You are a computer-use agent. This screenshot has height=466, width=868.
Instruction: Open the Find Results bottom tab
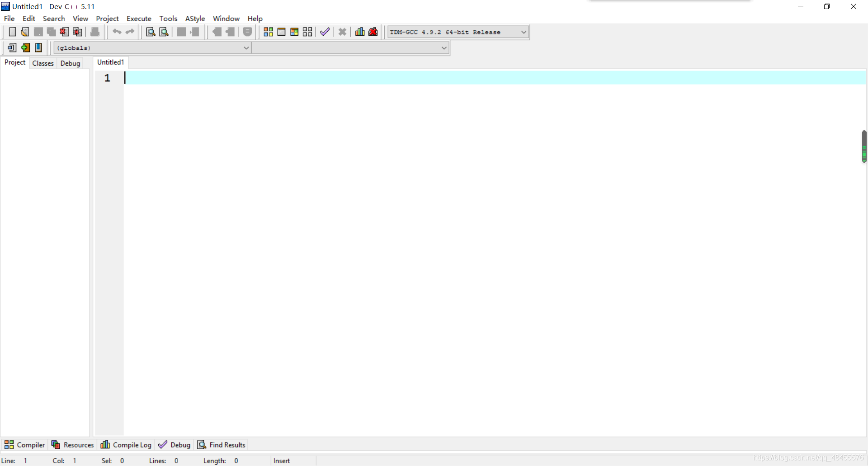click(222, 445)
